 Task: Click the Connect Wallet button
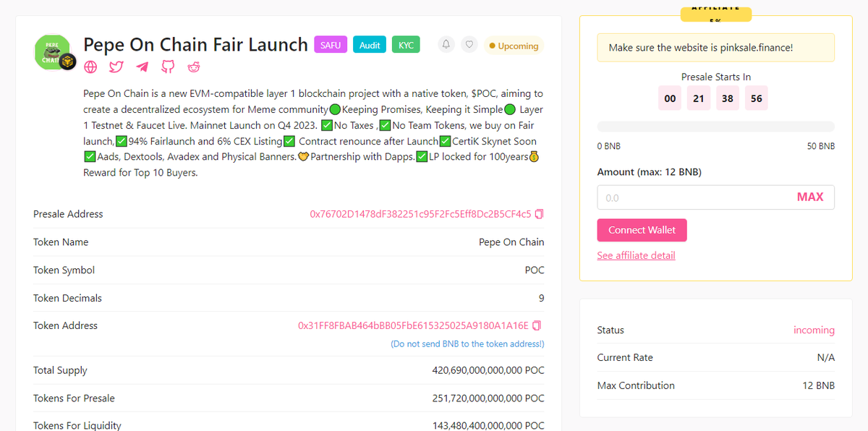click(x=642, y=230)
